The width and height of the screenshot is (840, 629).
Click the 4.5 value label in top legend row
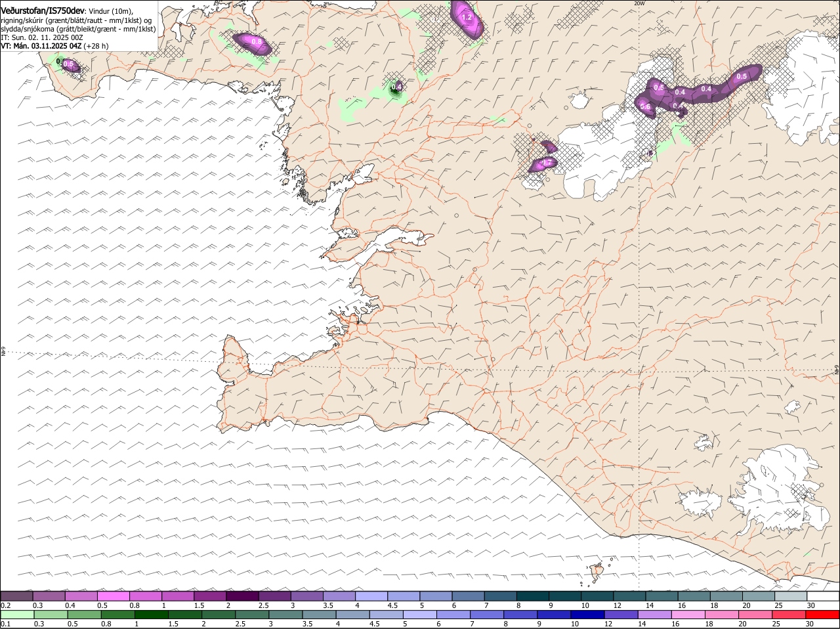tap(392, 605)
